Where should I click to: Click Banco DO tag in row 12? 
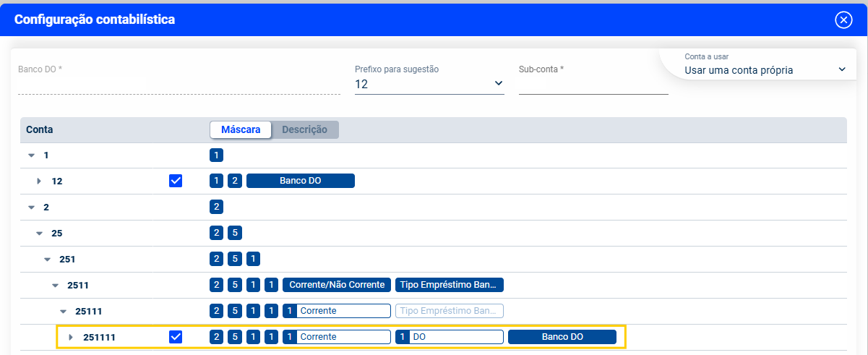[x=300, y=181]
